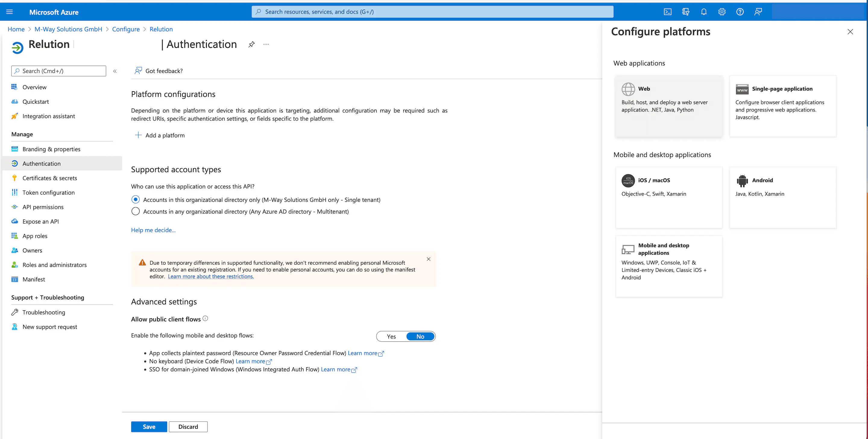Pick the Single-page application tile
Screen dimensions: 868x439
(x=782, y=106)
